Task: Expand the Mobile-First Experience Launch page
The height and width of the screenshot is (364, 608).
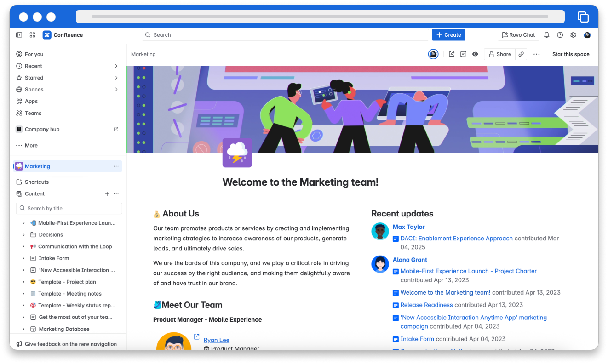Action: click(23, 223)
